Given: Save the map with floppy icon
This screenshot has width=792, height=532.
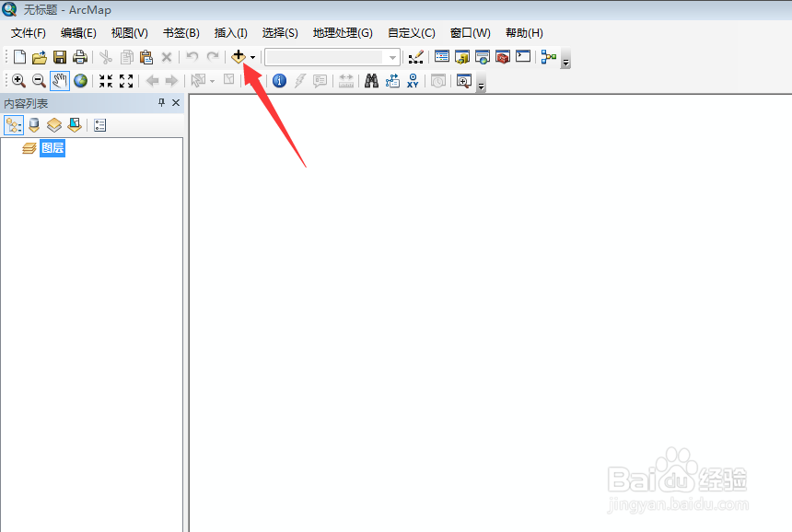Looking at the screenshot, I should (60, 57).
